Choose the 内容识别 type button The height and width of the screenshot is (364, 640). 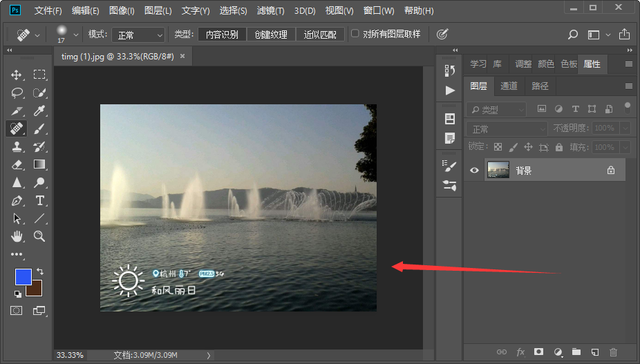pyautogui.click(x=223, y=35)
